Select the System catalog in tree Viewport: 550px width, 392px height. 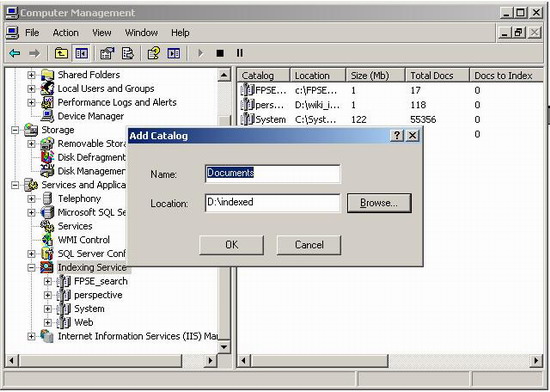(x=89, y=309)
